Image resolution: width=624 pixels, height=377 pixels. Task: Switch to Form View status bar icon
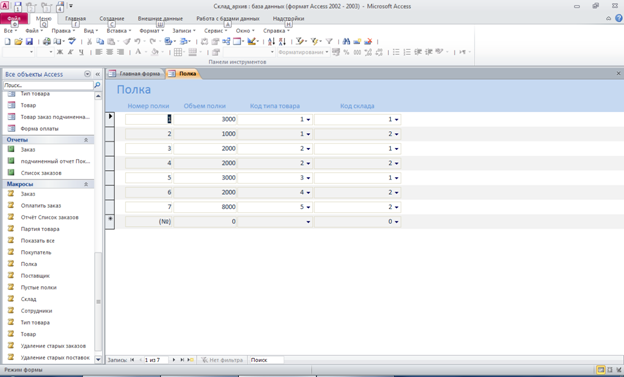tap(601, 370)
